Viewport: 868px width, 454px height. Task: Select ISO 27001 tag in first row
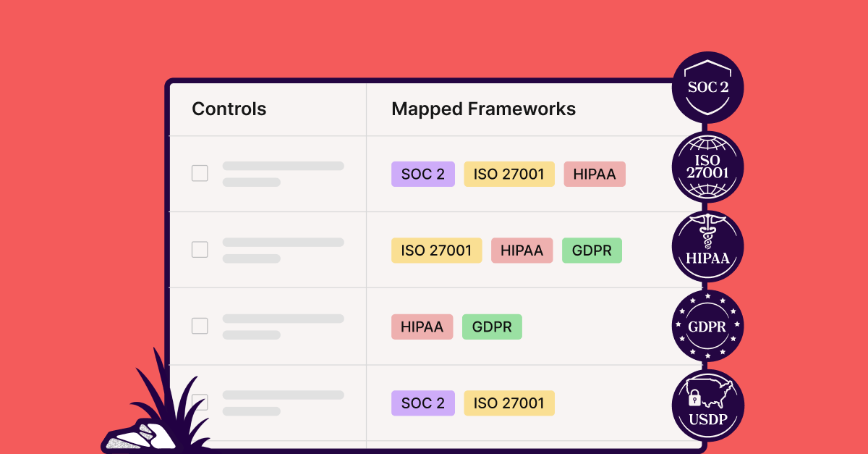(509, 175)
